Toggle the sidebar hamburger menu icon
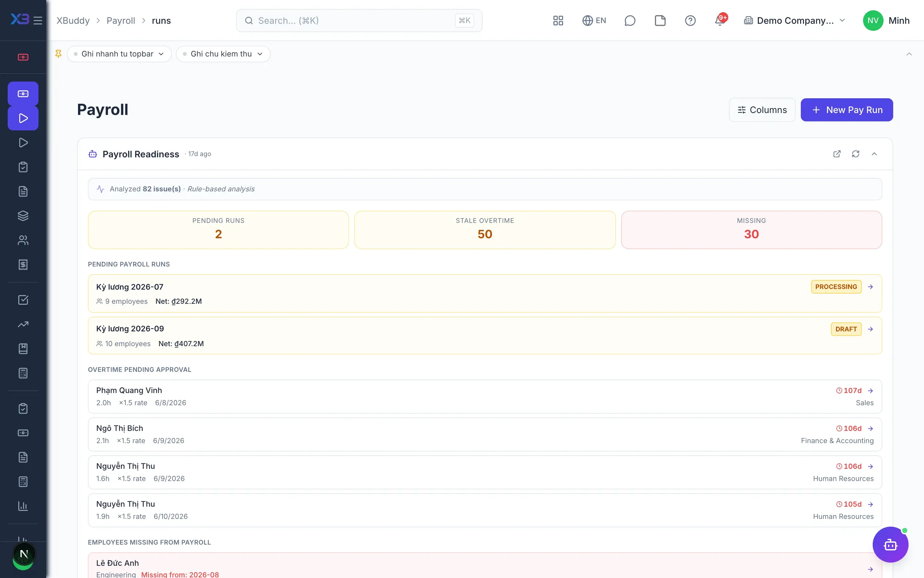 [38, 21]
